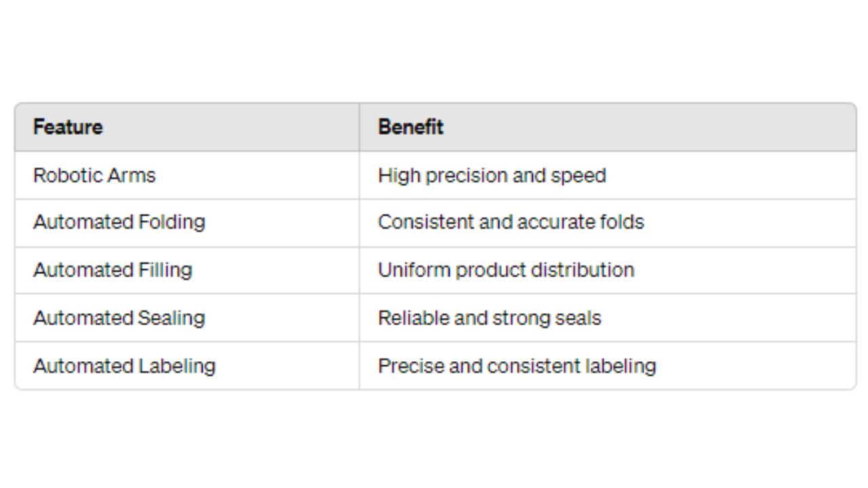Select the Automated Folding cell
The height and width of the screenshot is (488, 868).
(x=187, y=223)
